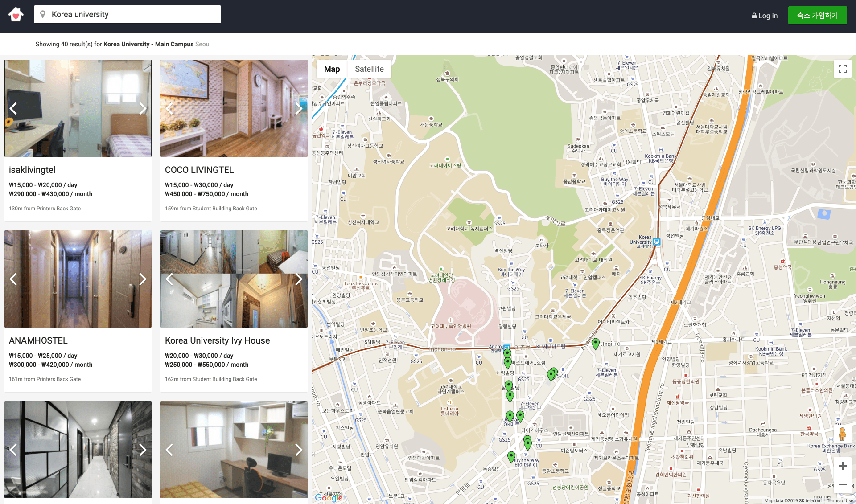Click the location pin in search box
The width and height of the screenshot is (856, 504).
point(43,14)
